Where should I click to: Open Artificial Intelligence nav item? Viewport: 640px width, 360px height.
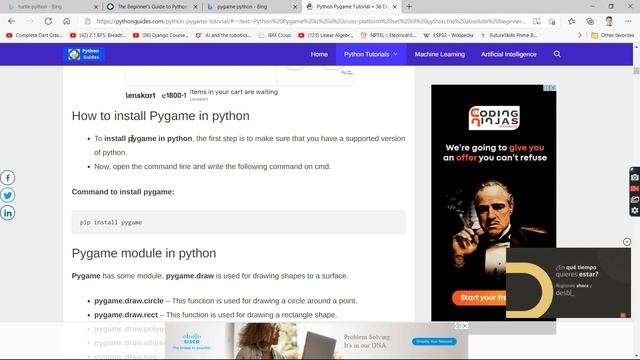509,54
